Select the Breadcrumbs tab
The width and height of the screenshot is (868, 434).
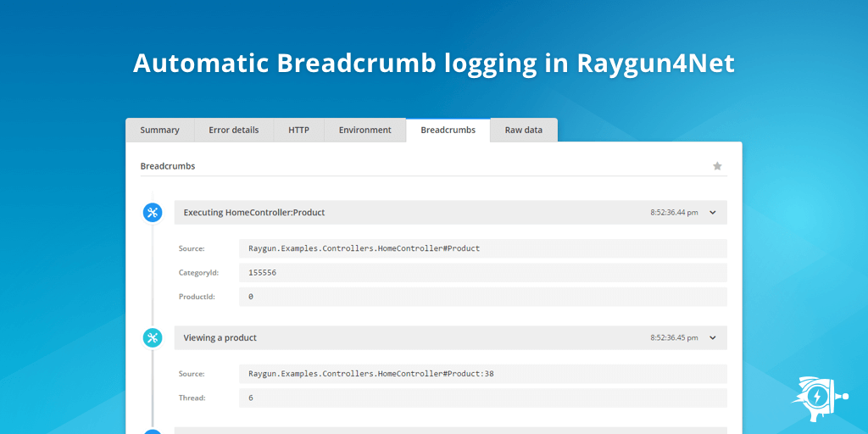pos(448,130)
